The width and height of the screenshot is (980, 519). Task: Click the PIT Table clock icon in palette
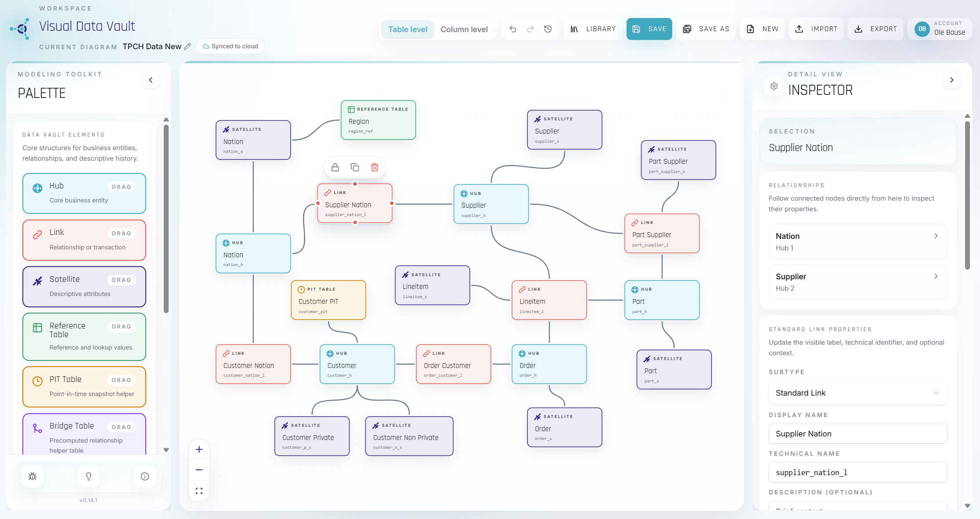tap(38, 381)
